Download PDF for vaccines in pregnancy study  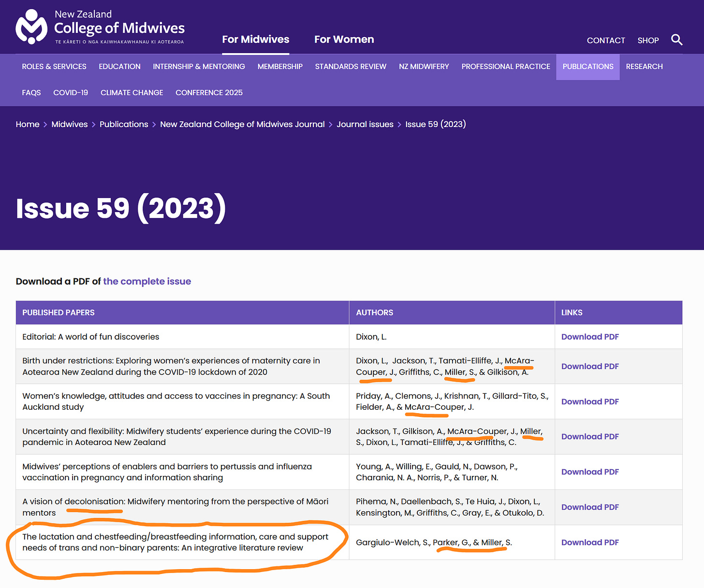590,402
